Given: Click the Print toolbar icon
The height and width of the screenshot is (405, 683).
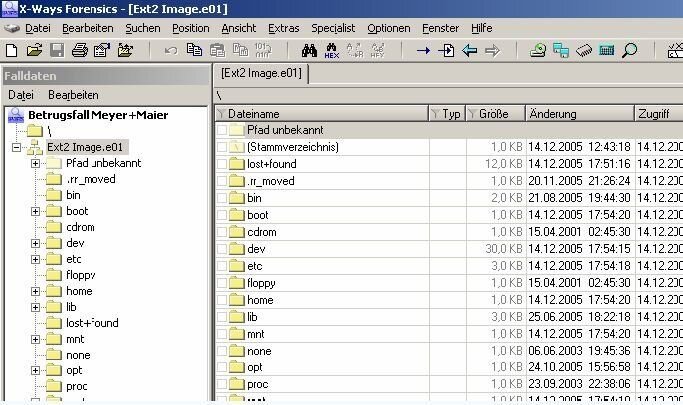Looking at the screenshot, I should [x=80, y=51].
